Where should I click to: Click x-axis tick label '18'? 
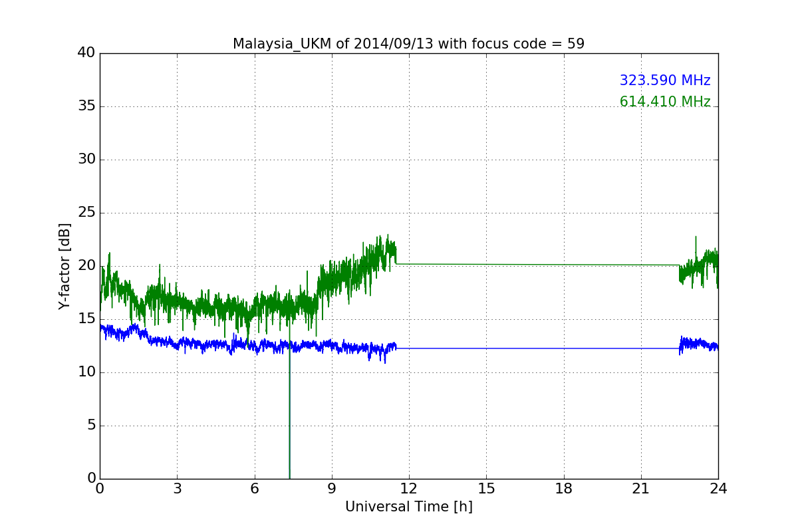564,488
